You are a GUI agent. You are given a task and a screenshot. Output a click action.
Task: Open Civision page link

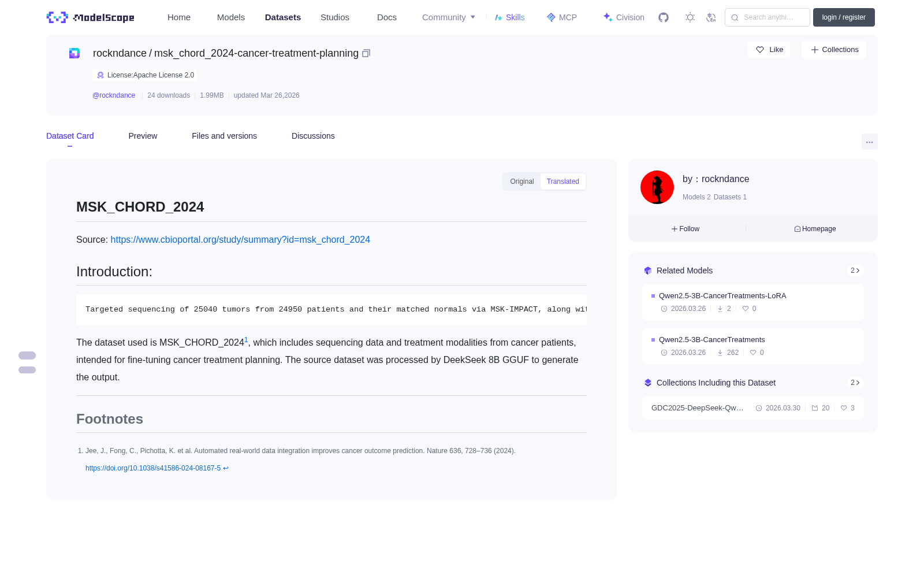(624, 17)
